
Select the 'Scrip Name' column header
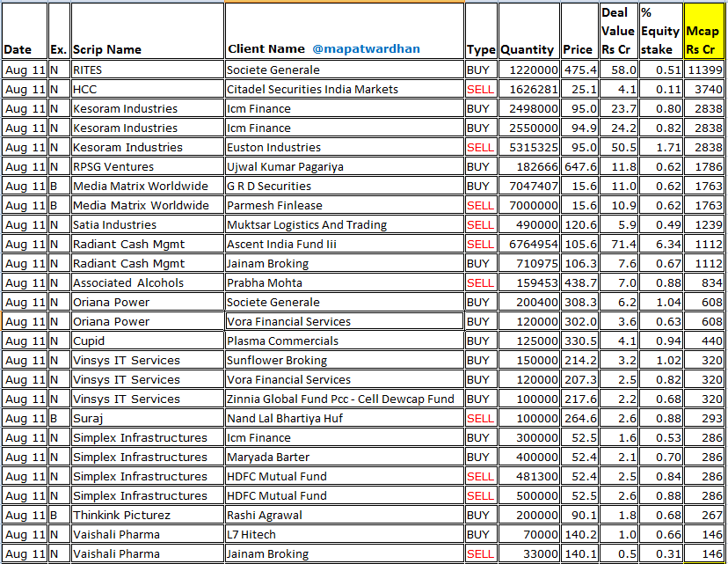[x=148, y=31]
